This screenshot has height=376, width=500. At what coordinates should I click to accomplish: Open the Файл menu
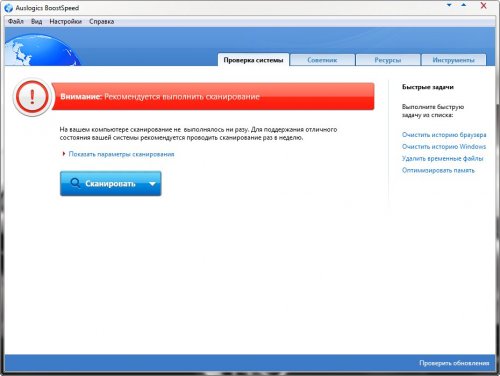[x=16, y=21]
